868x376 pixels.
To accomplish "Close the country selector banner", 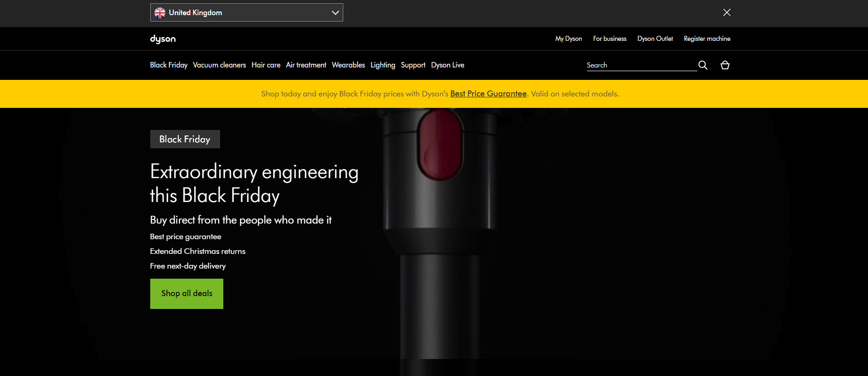I will click(x=726, y=12).
